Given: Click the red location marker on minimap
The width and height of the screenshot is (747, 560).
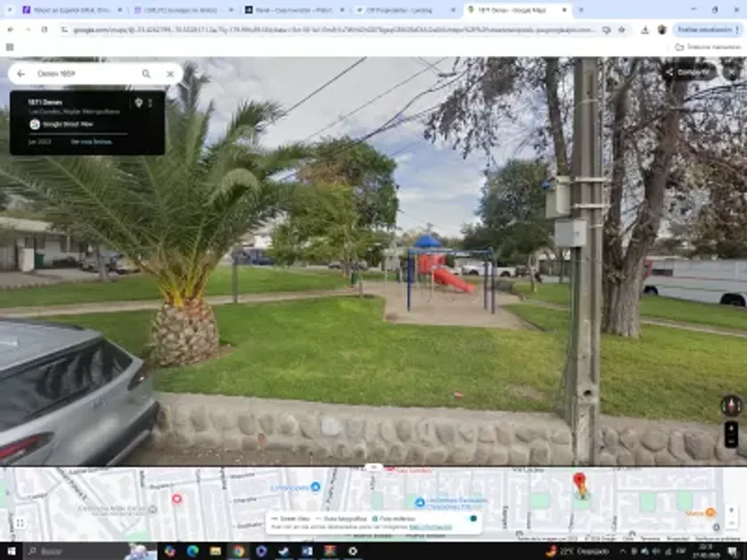Looking at the screenshot, I should (x=580, y=483).
